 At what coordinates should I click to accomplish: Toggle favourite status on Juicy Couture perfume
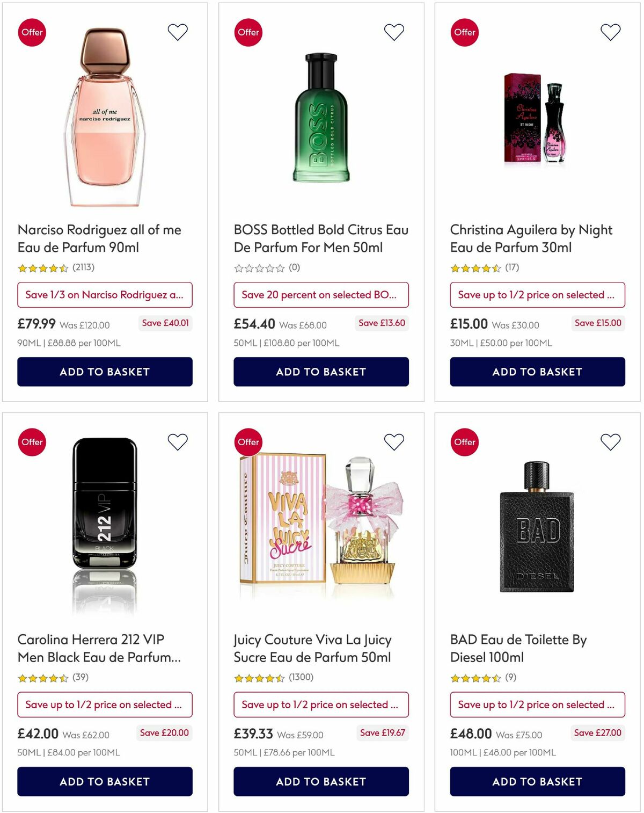click(x=394, y=442)
